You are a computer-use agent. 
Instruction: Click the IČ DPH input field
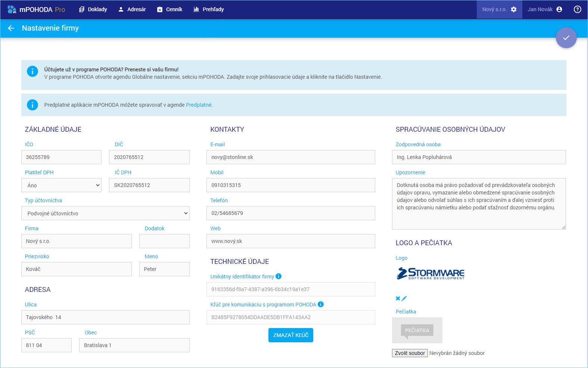(x=149, y=185)
